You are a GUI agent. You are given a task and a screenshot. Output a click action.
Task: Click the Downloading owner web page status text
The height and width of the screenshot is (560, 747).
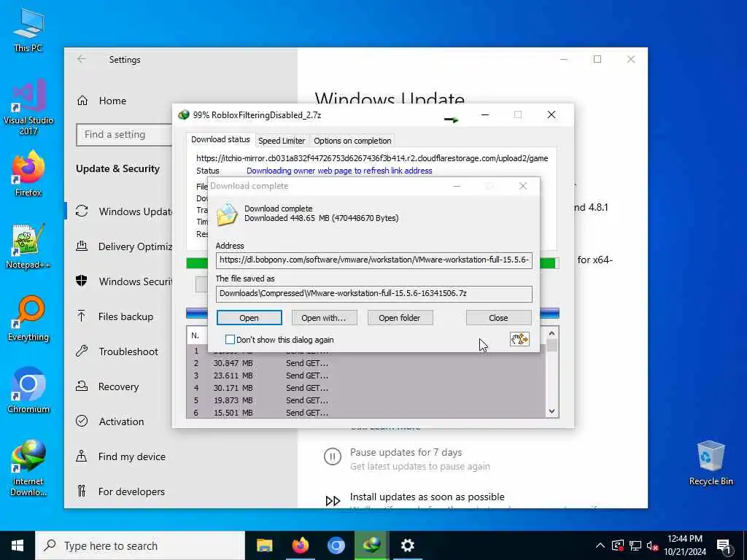coord(339,171)
